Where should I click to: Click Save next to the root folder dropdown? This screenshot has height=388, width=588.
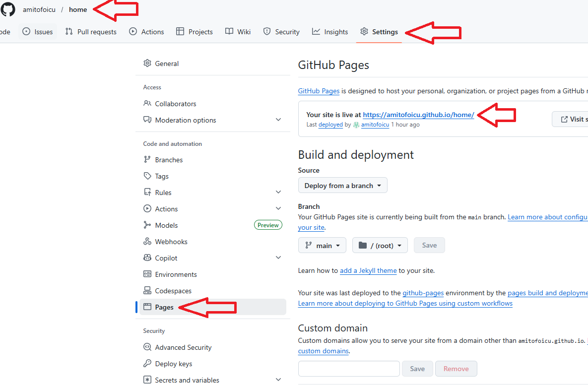[429, 245]
